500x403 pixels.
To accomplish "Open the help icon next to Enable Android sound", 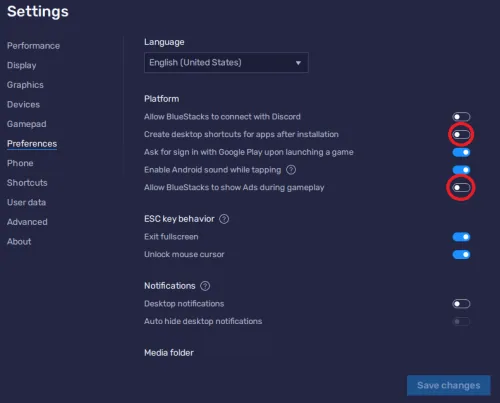I will pyautogui.click(x=291, y=170).
